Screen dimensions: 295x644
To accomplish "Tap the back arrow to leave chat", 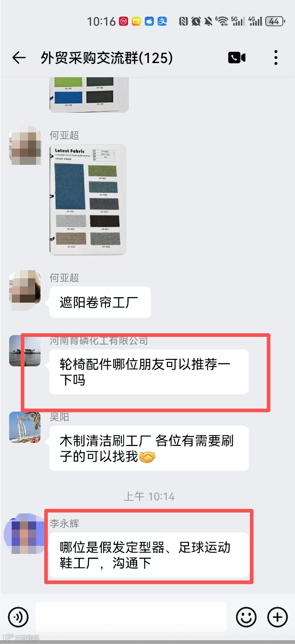I will click(x=18, y=58).
